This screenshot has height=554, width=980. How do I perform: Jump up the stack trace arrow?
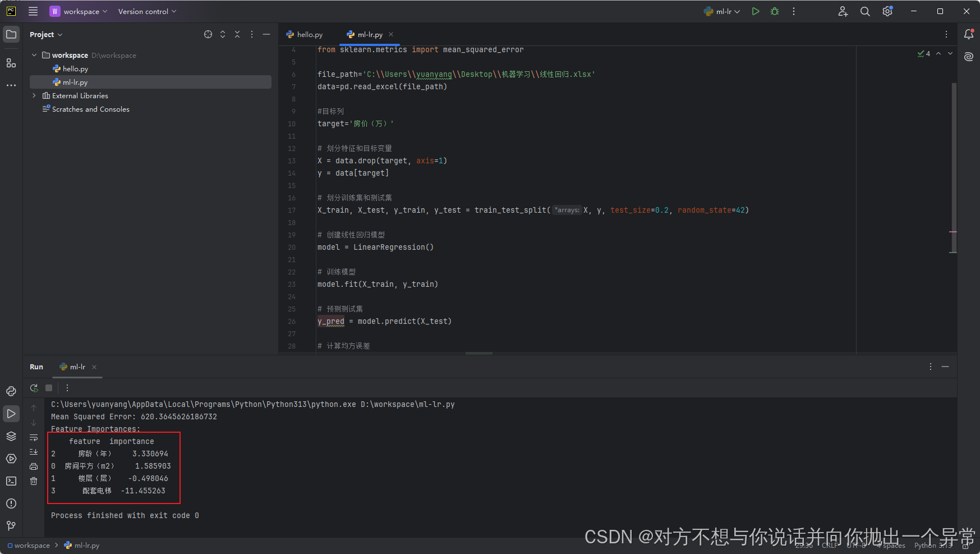tap(34, 408)
